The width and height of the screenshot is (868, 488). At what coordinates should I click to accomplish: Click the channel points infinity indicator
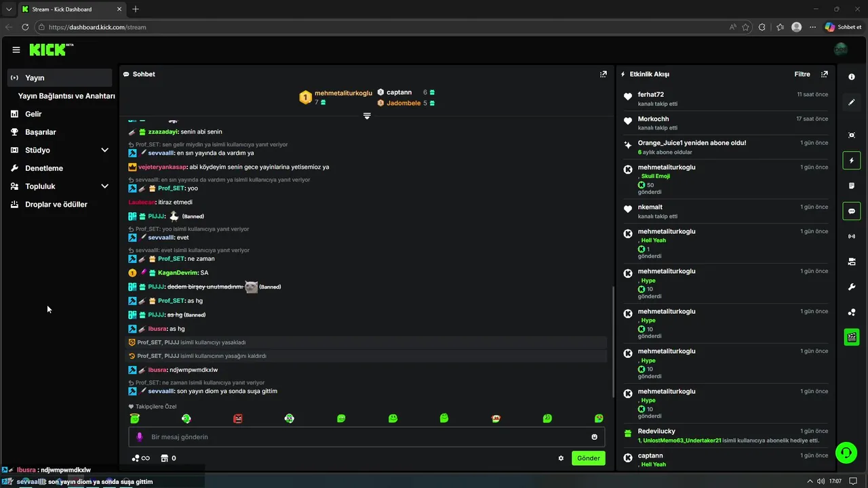[x=140, y=458]
